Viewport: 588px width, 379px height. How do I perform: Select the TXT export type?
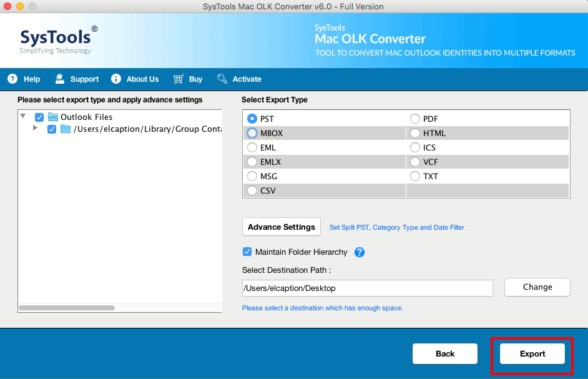point(414,176)
